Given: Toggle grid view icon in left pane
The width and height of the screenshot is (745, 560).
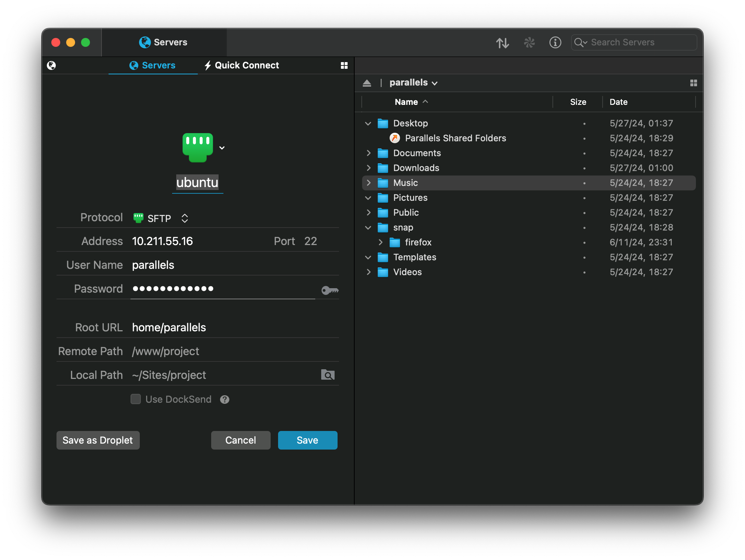Looking at the screenshot, I should (344, 65).
